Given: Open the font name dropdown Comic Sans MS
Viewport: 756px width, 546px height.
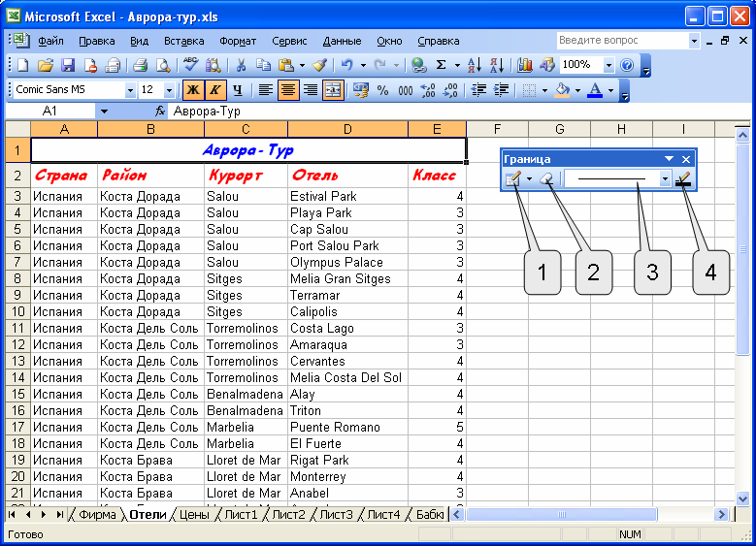Looking at the screenshot, I should click(131, 90).
